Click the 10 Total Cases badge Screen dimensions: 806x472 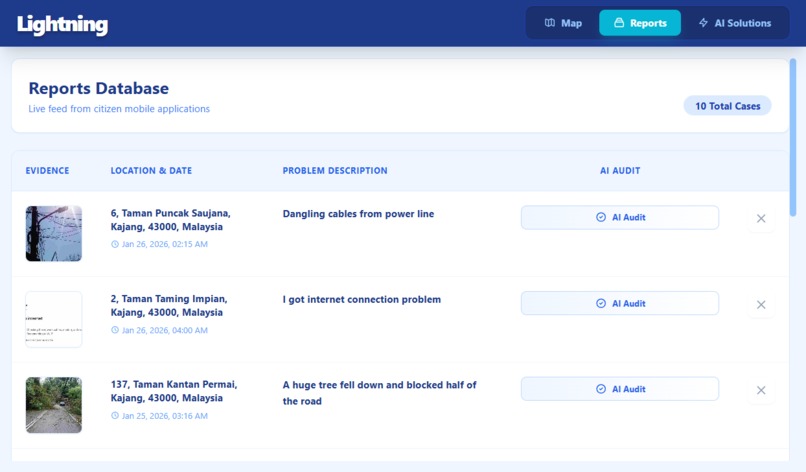pyautogui.click(x=727, y=106)
